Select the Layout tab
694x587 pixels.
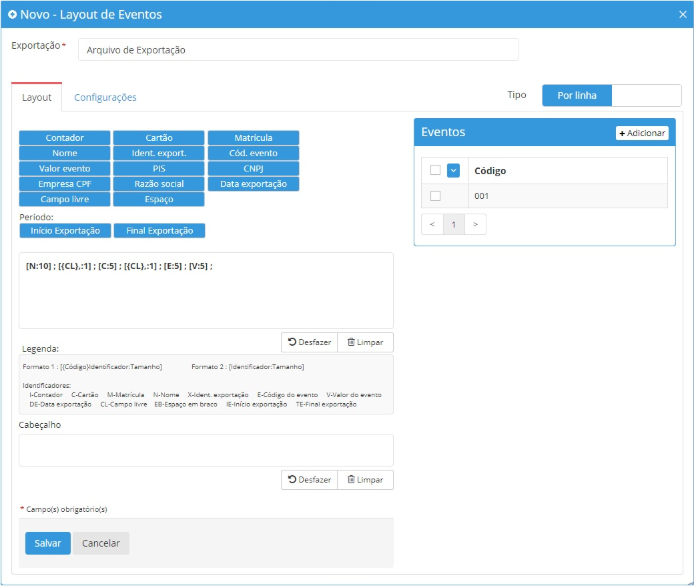click(37, 97)
